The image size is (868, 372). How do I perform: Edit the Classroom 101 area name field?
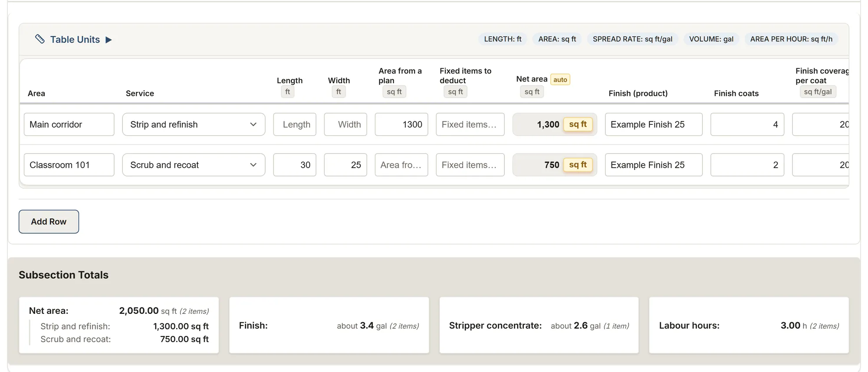click(69, 165)
